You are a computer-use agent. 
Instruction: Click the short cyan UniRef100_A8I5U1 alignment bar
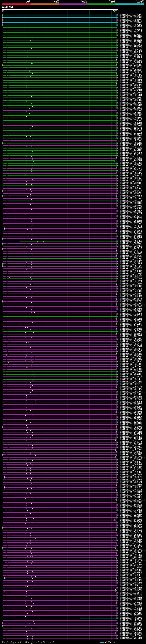click(x=99, y=618)
